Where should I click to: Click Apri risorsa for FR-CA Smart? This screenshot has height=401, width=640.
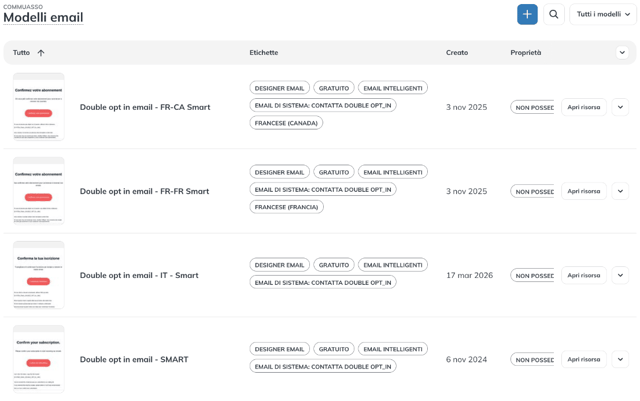pyautogui.click(x=584, y=107)
